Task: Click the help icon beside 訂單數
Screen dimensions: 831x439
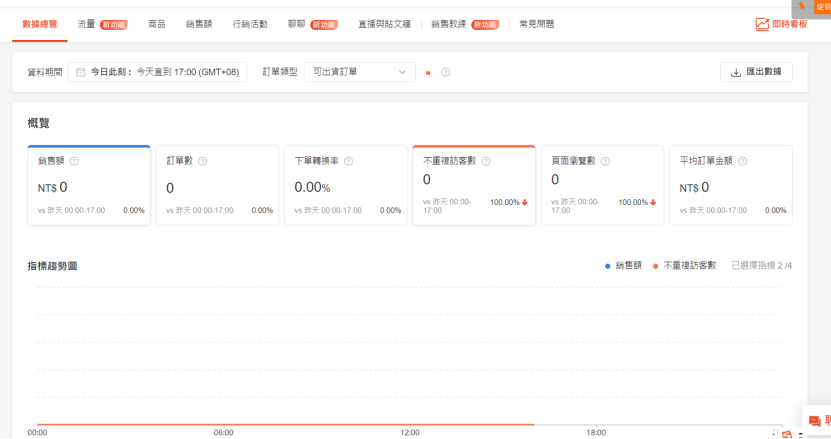Action: click(203, 161)
